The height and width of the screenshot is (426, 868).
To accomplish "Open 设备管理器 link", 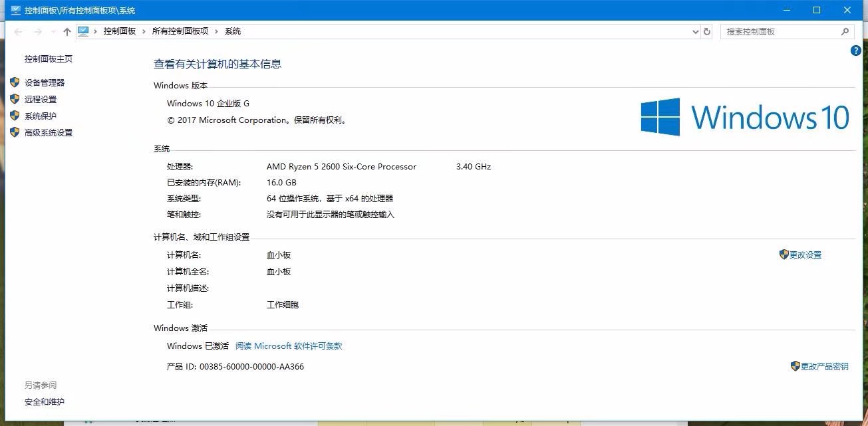I will (45, 83).
